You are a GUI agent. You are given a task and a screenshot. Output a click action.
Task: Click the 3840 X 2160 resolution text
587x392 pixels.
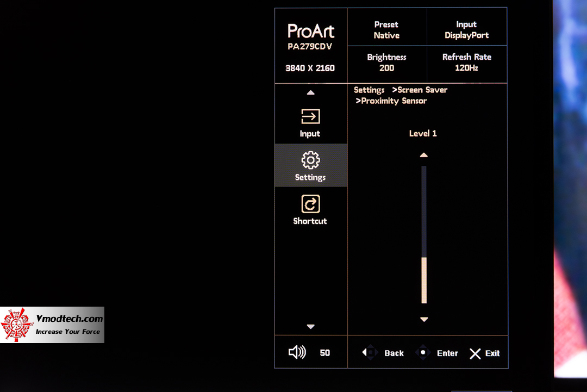310,68
